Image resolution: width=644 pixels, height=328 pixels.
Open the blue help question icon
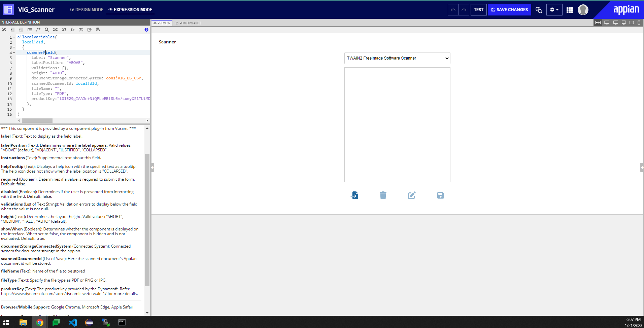pos(146,30)
